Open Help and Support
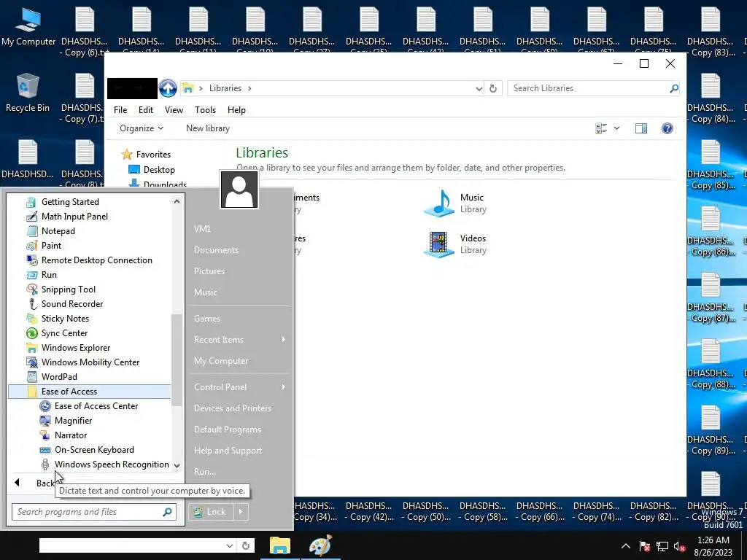This screenshot has height=560, width=747. point(228,451)
